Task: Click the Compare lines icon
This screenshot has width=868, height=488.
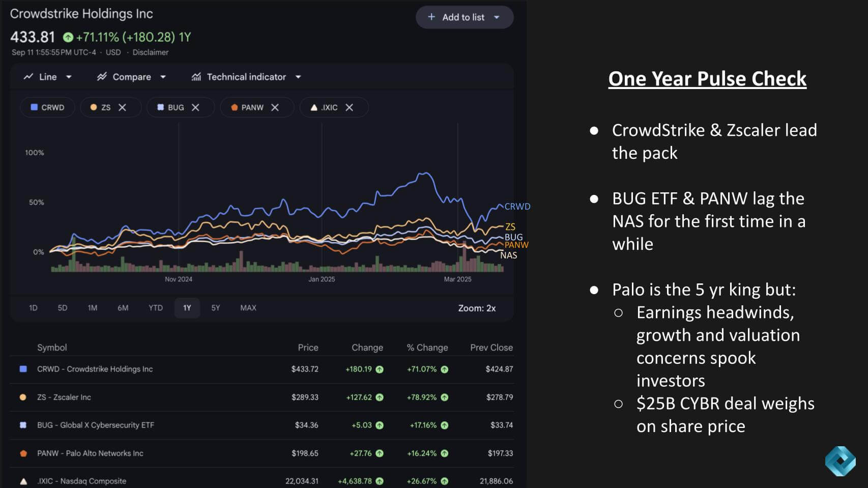Action: (x=102, y=77)
